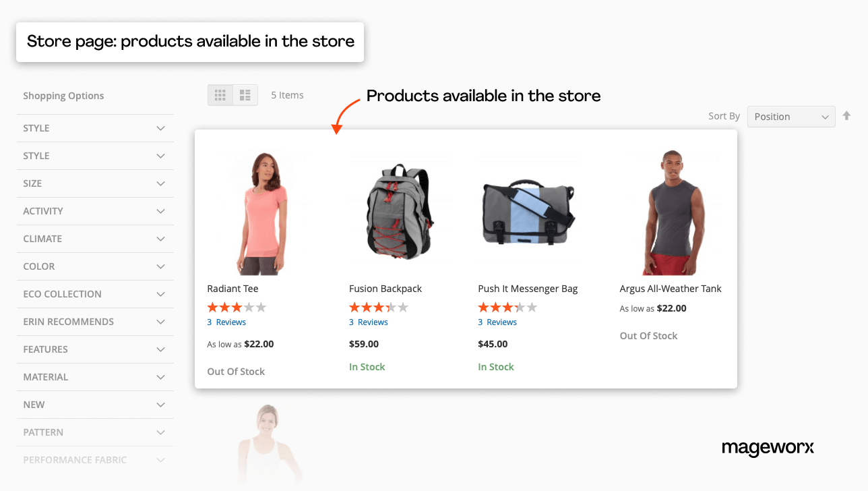Click the Push It Messenger Bag stars
868x491 pixels.
[x=507, y=308]
